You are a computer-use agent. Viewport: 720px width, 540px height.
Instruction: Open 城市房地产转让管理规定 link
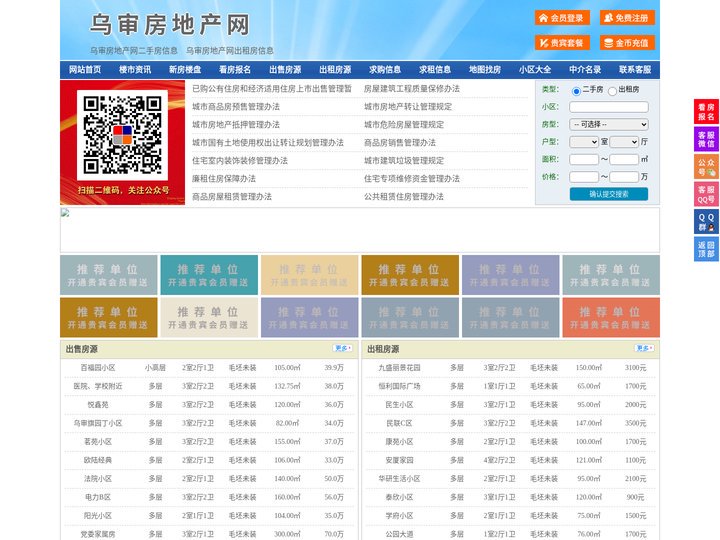click(408, 107)
